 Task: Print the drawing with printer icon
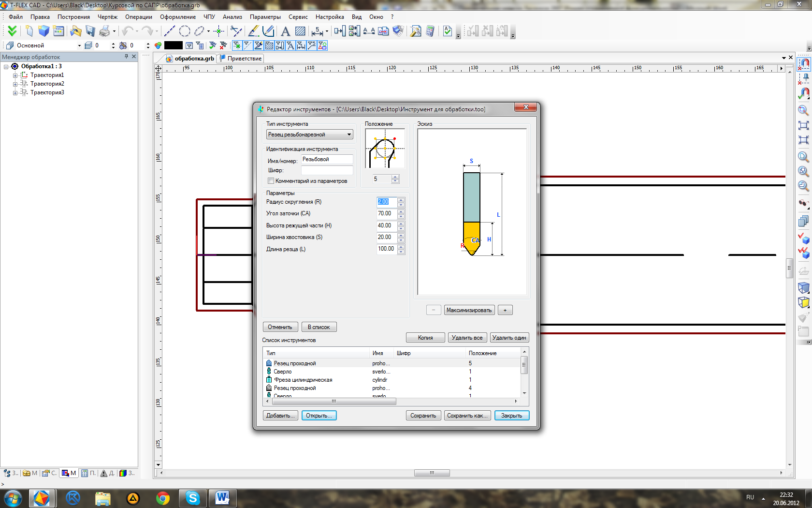pos(104,31)
